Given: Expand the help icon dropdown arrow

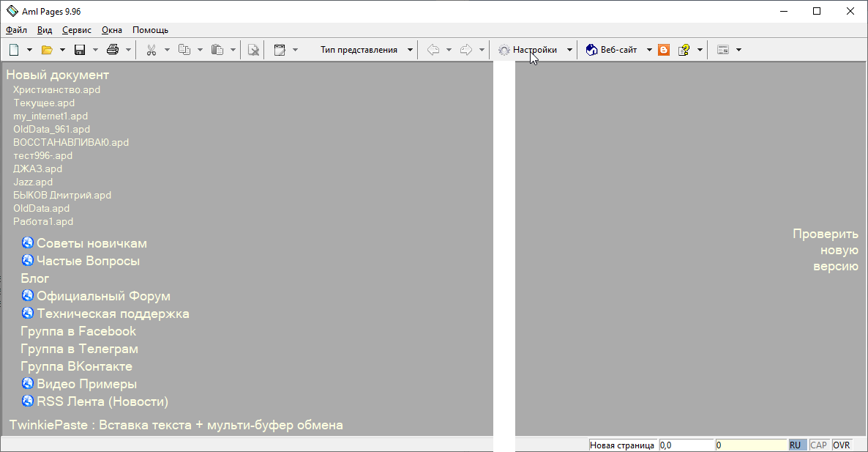Looking at the screenshot, I should tap(700, 50).
